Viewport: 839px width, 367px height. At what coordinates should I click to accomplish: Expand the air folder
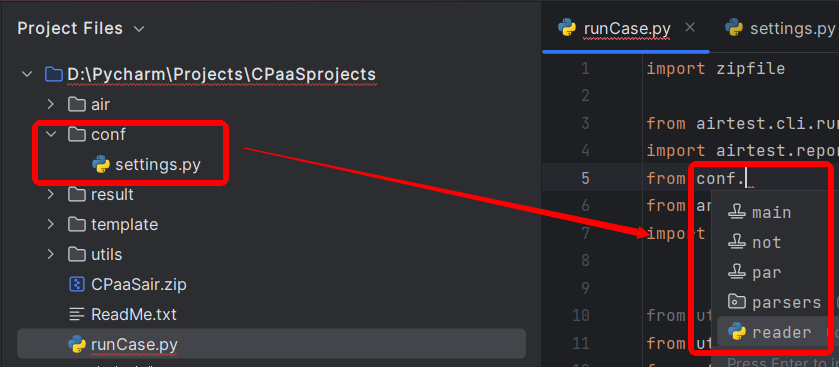click(51, 104)
